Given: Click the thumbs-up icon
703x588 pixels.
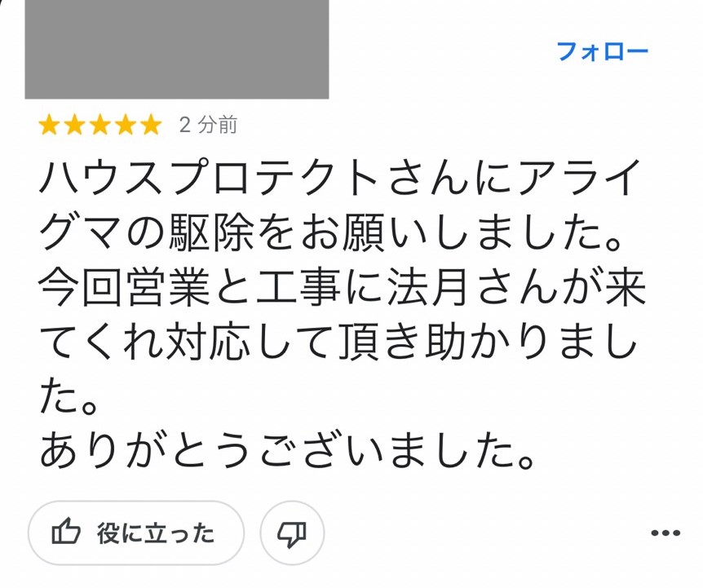Looking at the screenshot, I should click(x=66, y=534).
